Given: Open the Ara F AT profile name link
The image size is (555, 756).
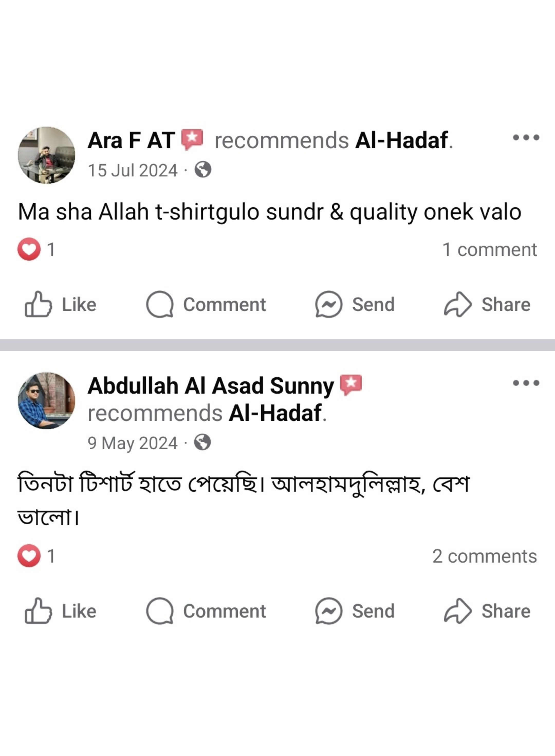Looking at the screenshot, I should (131, 140).
